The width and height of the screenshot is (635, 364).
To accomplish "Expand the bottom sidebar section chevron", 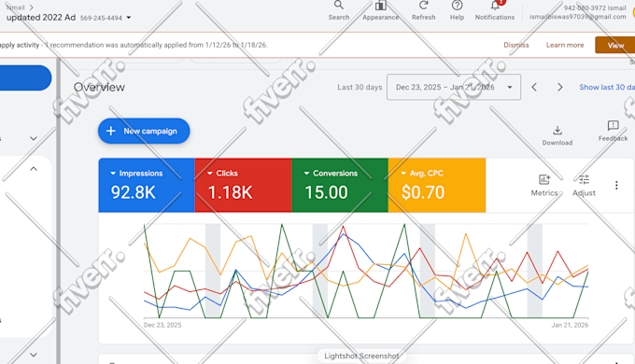I will click(34, 355).
